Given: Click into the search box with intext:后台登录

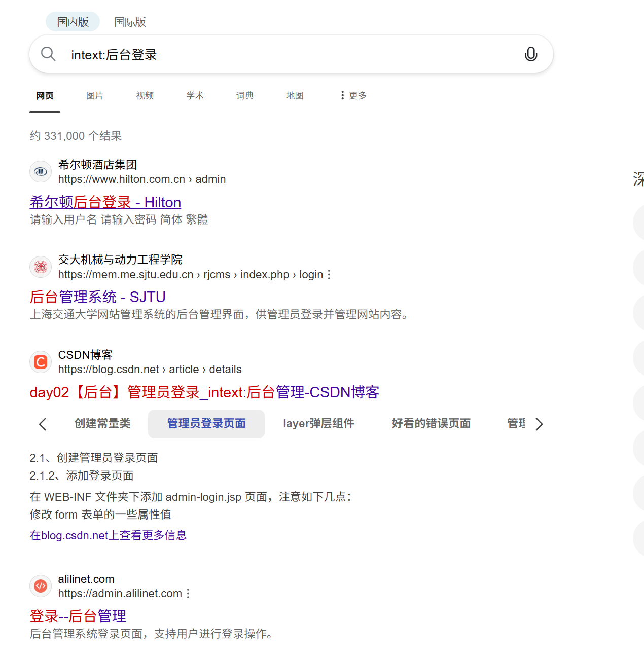Looking at the screenshot, I should pos(291,54).
